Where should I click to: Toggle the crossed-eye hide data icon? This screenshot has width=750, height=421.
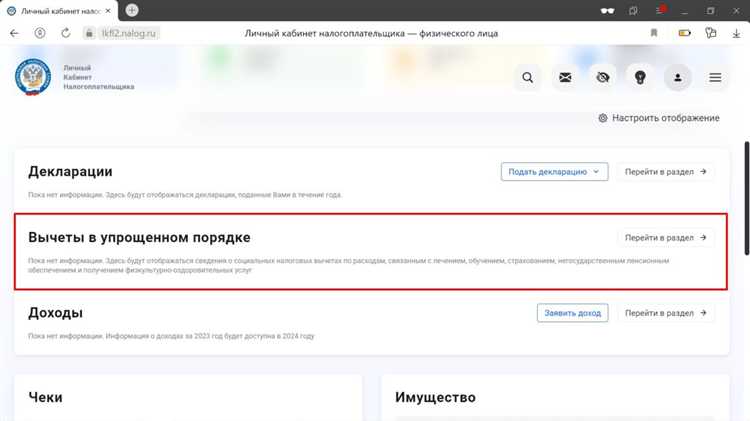pos(603,78)
